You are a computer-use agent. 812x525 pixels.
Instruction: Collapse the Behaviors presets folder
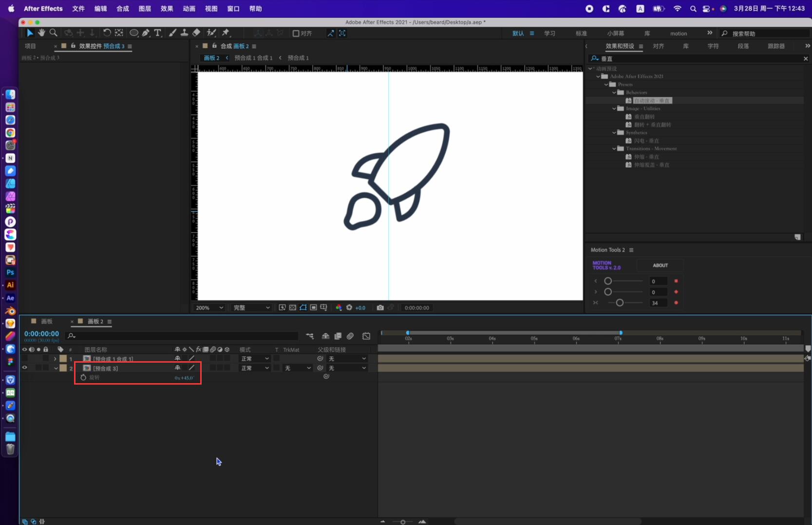click(x=614, y=92)
